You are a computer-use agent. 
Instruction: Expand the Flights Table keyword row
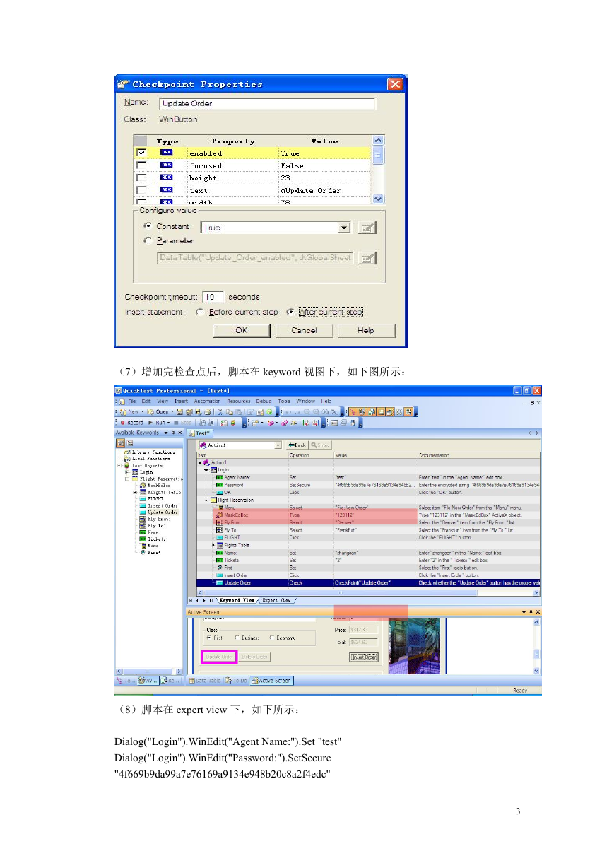point(213,545)
